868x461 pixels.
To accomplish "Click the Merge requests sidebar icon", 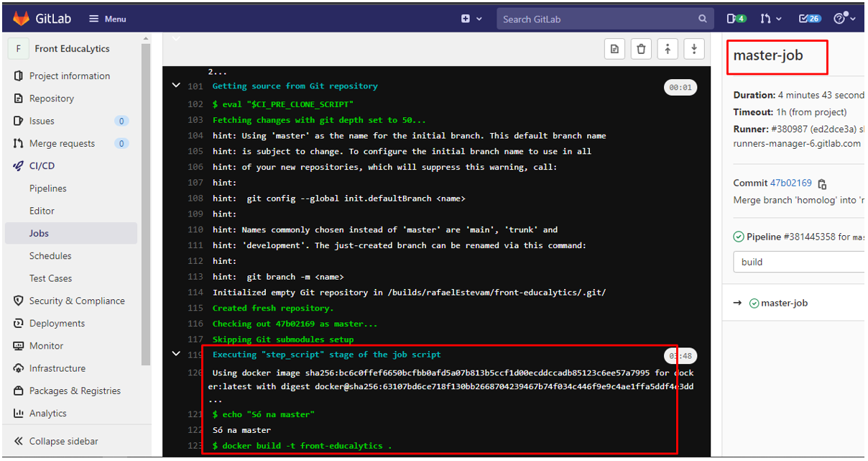I will point(19,143).
